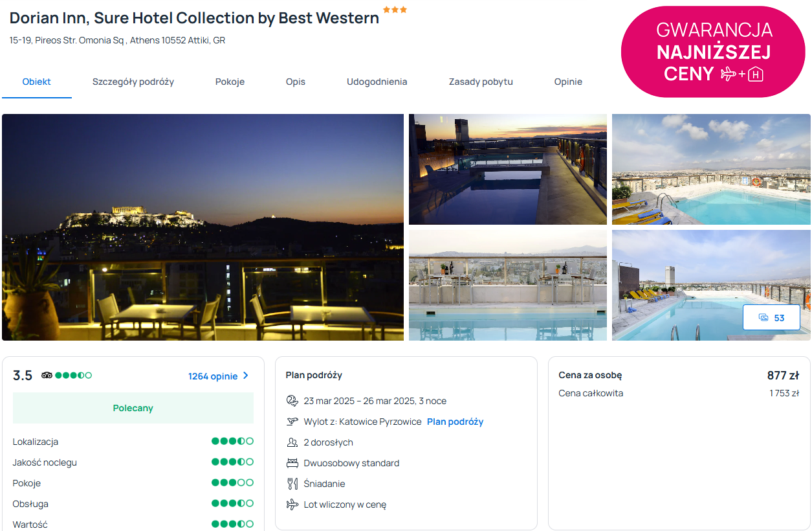Open the sunset rooftop pool thumbnail
The width and height of the screenshot is (812, 531).
coord(508,170)
